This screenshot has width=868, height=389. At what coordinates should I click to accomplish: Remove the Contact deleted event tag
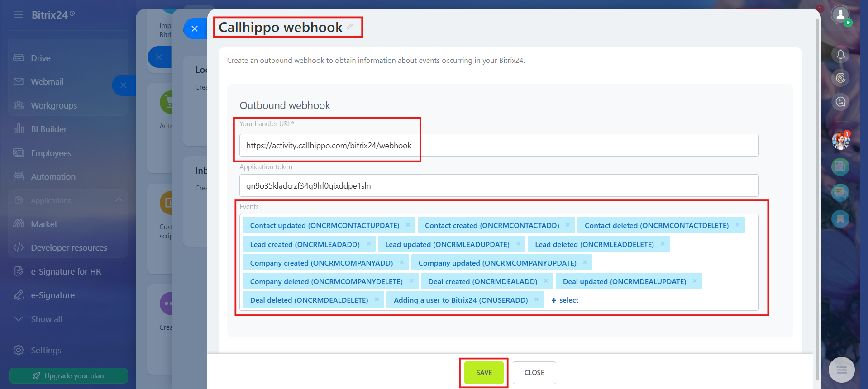pyautogui.click(x=737, y=225)
